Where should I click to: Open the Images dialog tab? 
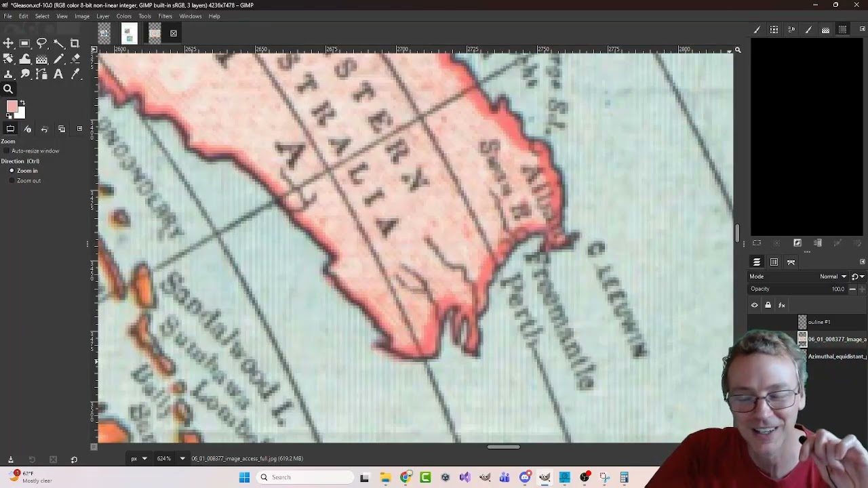[x=62, y=129]
